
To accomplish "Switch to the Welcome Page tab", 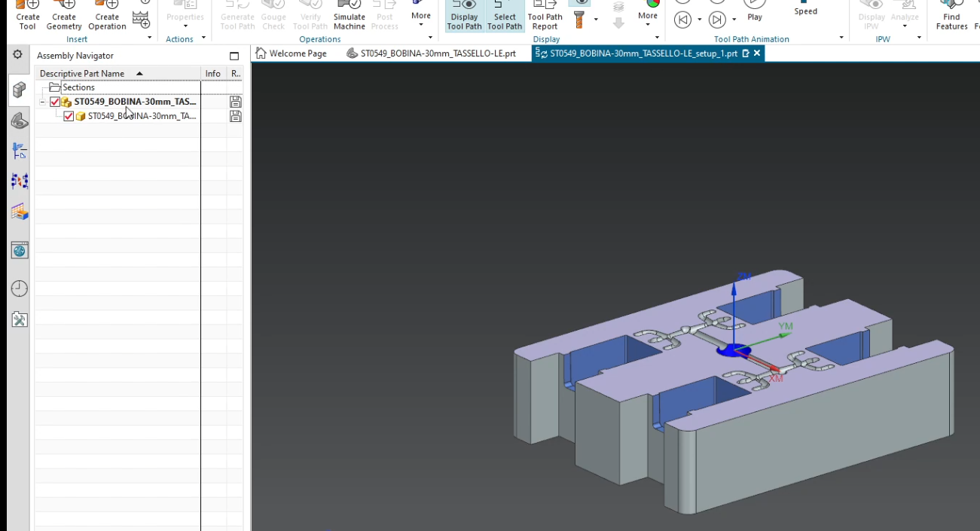I will point(297,53).
